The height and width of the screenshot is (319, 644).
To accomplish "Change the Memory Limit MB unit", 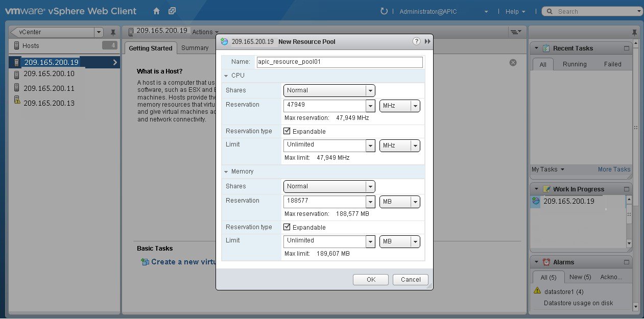I will (x=400, y=241).
